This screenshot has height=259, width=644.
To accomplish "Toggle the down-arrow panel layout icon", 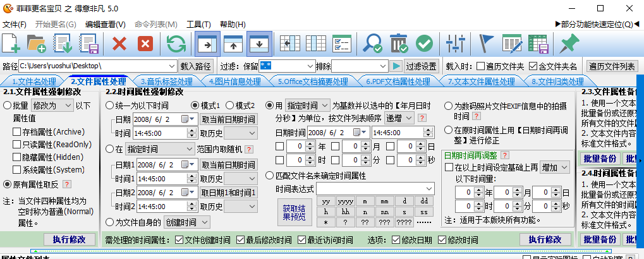I will click(259, 44).
